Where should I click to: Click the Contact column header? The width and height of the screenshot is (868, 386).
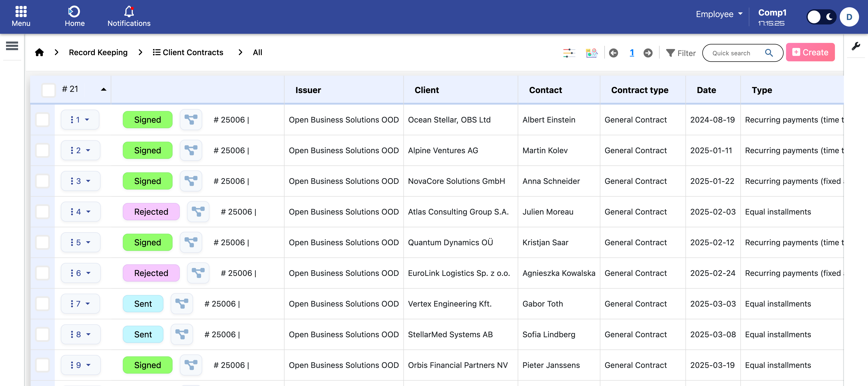tap(545, 90)
